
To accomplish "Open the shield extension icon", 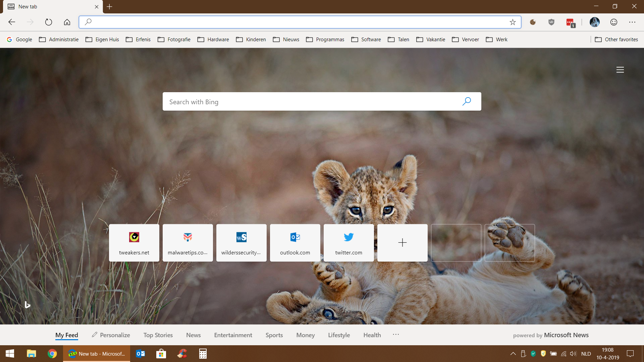I will (x=551, y=22).
